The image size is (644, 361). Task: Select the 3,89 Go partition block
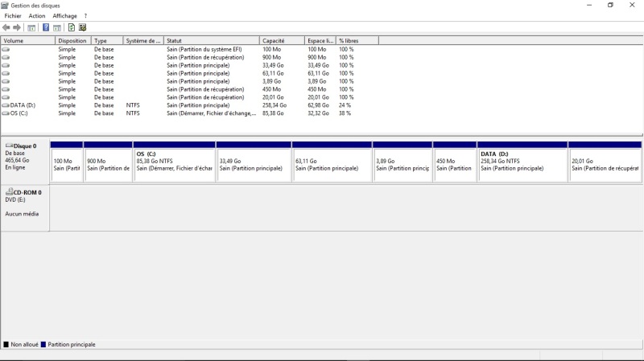[x=402, y=162]
